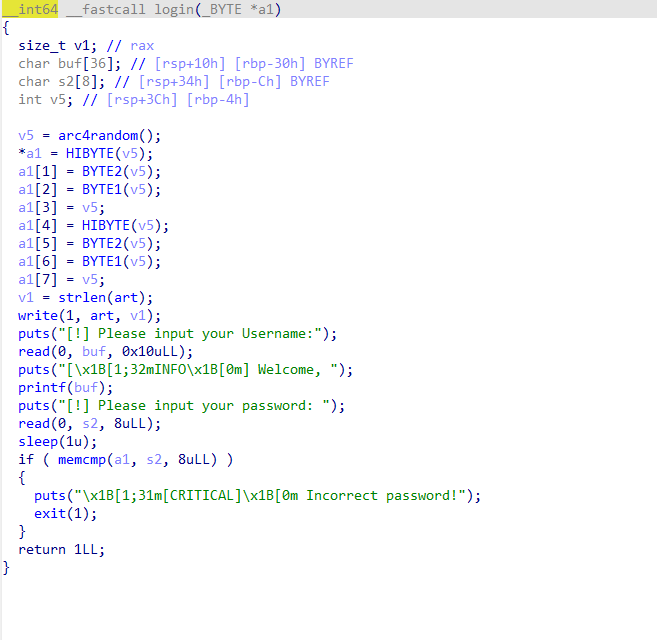Screen dimensions: 657x640
Task: Click the a1[4] = HIBYTE(v5) line
Action: pos(93,225)
